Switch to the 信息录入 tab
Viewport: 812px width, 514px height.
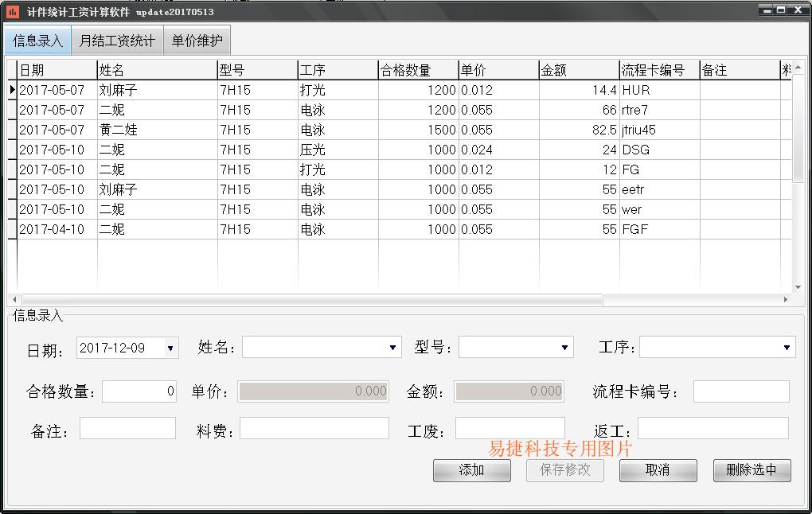pos(37,41)
